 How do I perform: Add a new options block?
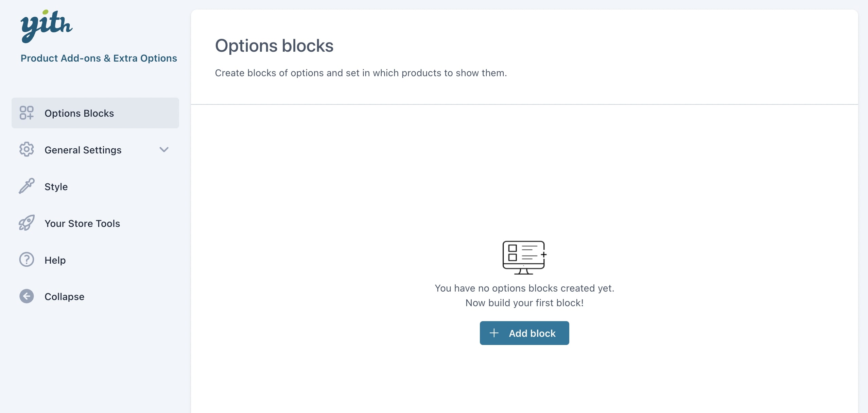click(x=524, y=333)
